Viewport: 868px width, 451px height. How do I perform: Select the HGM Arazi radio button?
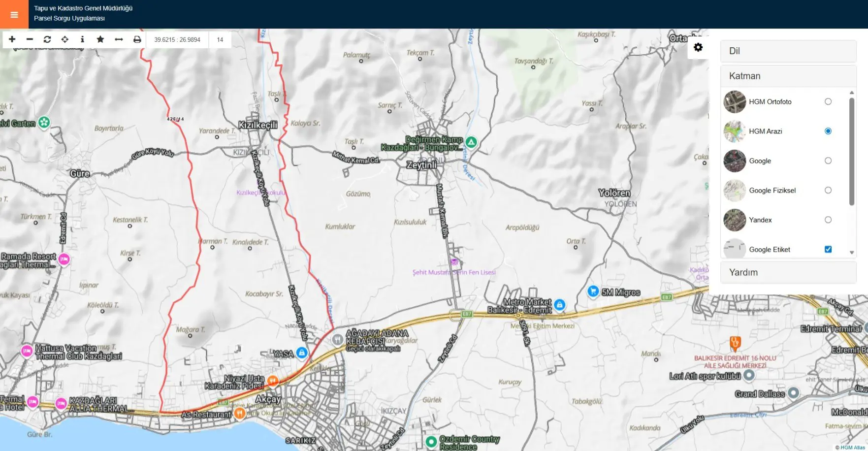click(x=828, y=131)
